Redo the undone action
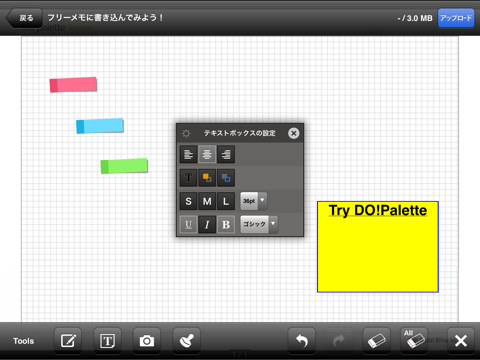Image resolution: width=480 pixels, height=360 pixels. [339, 341]
